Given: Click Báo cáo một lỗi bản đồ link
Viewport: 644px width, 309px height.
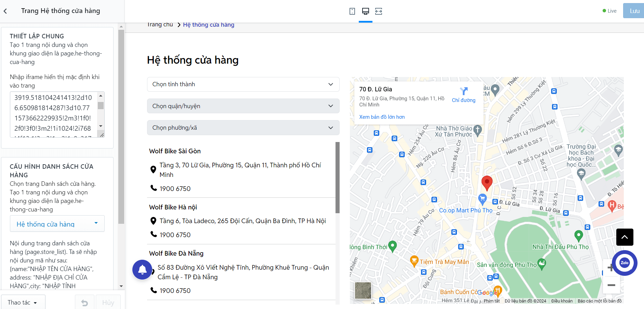Looking at the screenshot, I should [x=600, y=301].
